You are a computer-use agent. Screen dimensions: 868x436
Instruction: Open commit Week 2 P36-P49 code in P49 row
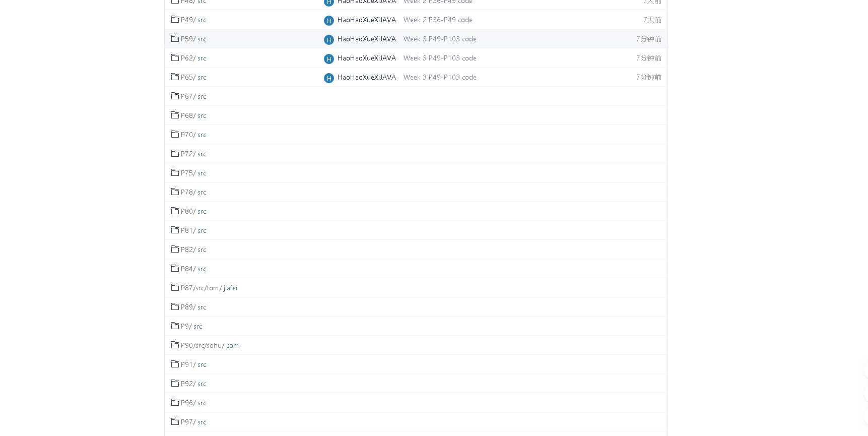(x=438, y=20)
